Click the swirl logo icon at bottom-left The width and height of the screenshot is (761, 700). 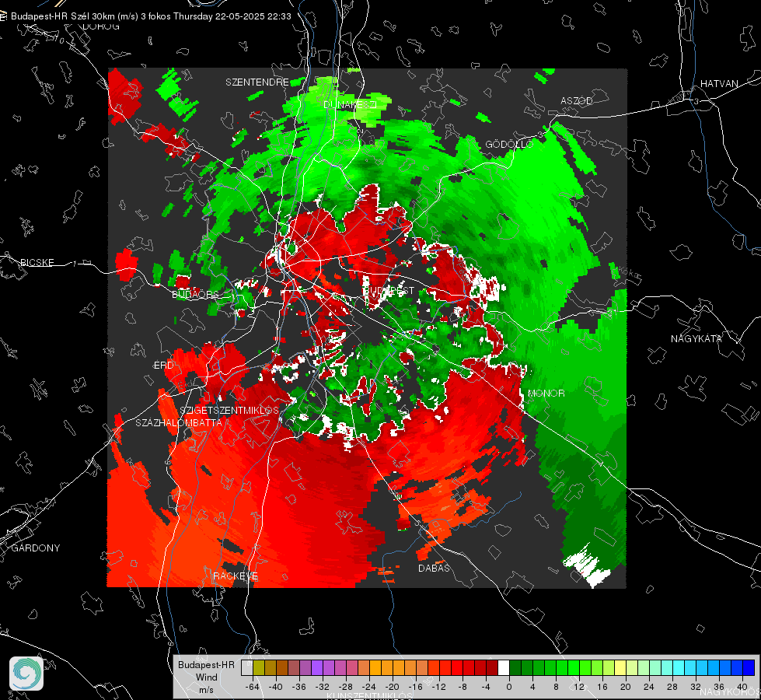(x=26, y=674)
